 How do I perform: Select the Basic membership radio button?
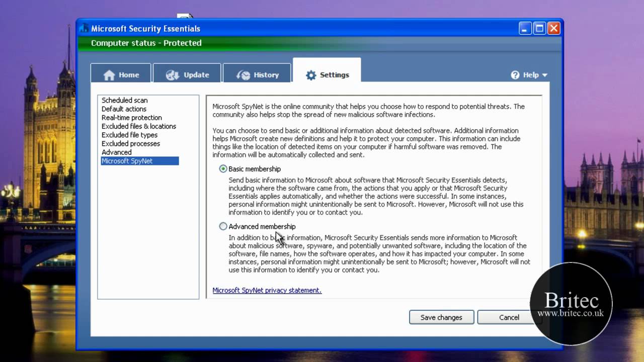tap(223, 169)
